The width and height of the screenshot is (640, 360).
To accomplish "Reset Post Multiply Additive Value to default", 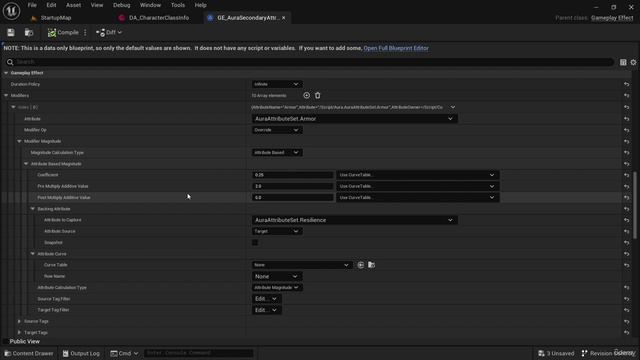I will tap(627, 198).
